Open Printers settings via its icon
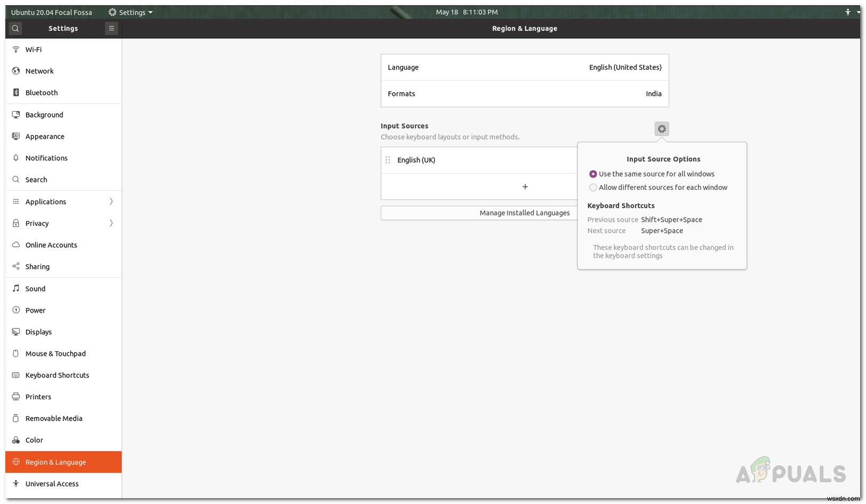 (15, 397)
